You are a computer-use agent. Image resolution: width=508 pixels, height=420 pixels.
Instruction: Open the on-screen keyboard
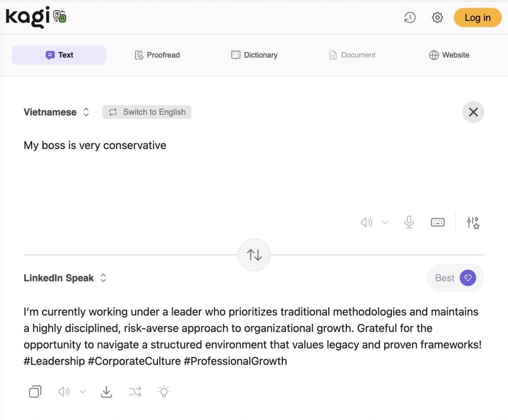[438, 222]
